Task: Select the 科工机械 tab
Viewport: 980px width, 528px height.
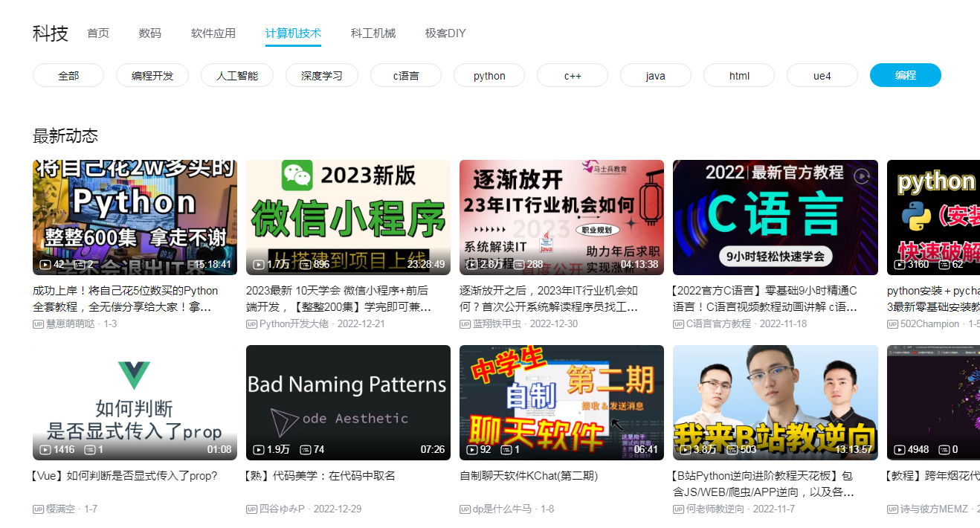Action: point(373,33)
